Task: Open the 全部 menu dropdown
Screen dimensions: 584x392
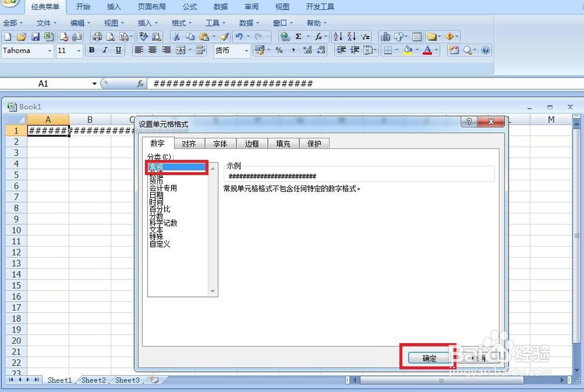Action: [x=13, y=23]
